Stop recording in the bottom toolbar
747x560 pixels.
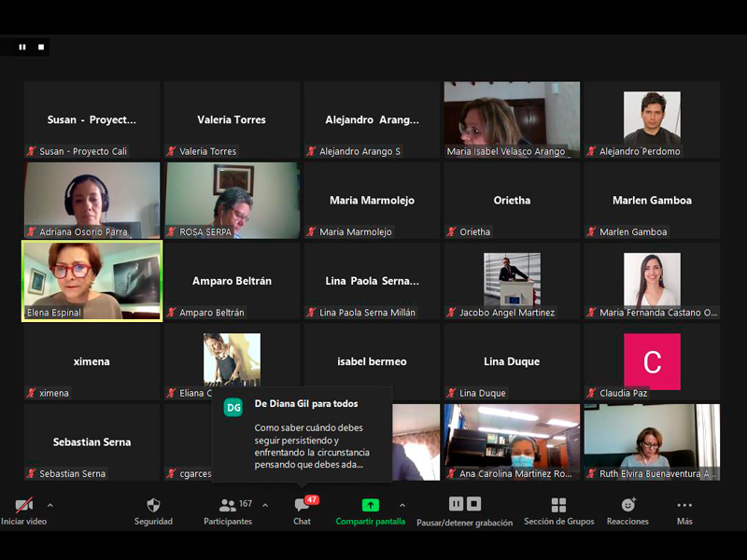pos(474,504)
